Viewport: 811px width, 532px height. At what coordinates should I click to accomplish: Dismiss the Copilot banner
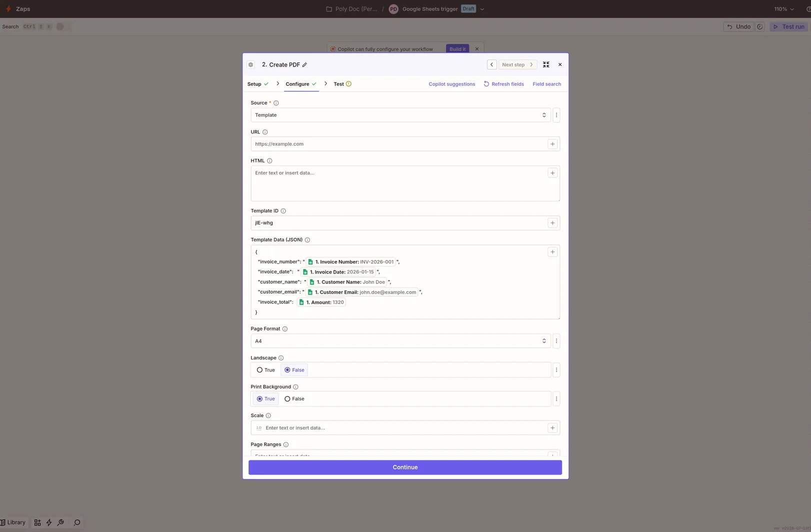click(477, 49)
